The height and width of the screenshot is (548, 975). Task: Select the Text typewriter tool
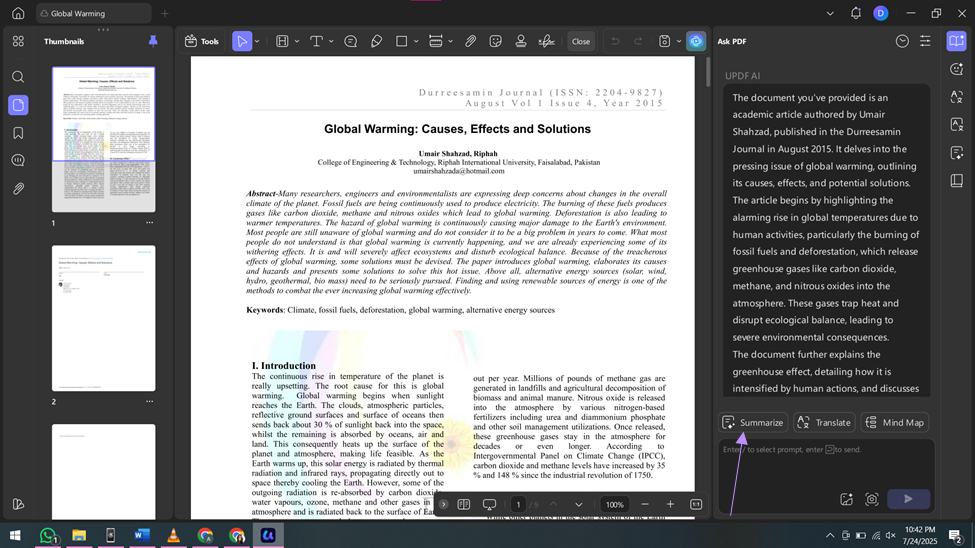pyautogui.click(x=316, y=42)
